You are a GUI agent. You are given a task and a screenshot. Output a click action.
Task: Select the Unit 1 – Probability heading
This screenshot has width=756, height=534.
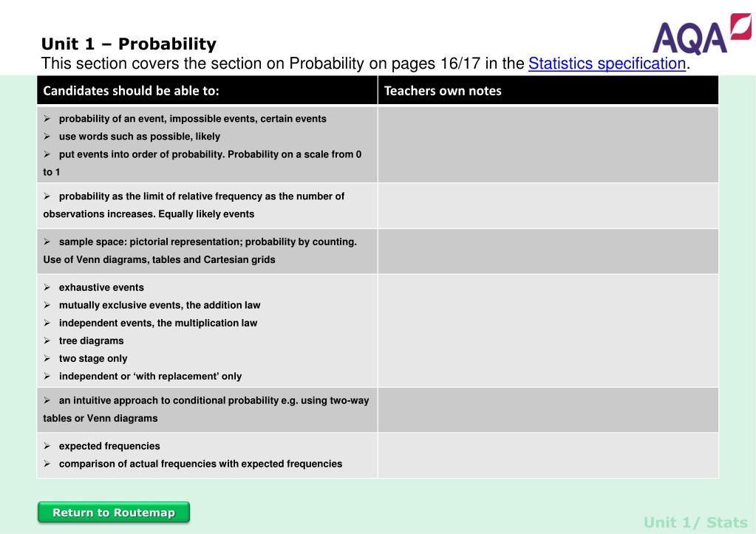pos(129,44)
